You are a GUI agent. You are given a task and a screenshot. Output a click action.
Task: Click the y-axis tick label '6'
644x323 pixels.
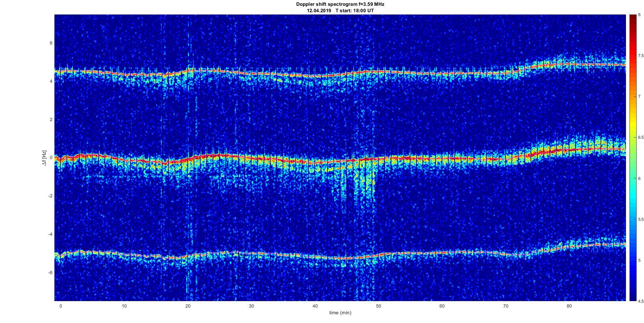[51, 43]
